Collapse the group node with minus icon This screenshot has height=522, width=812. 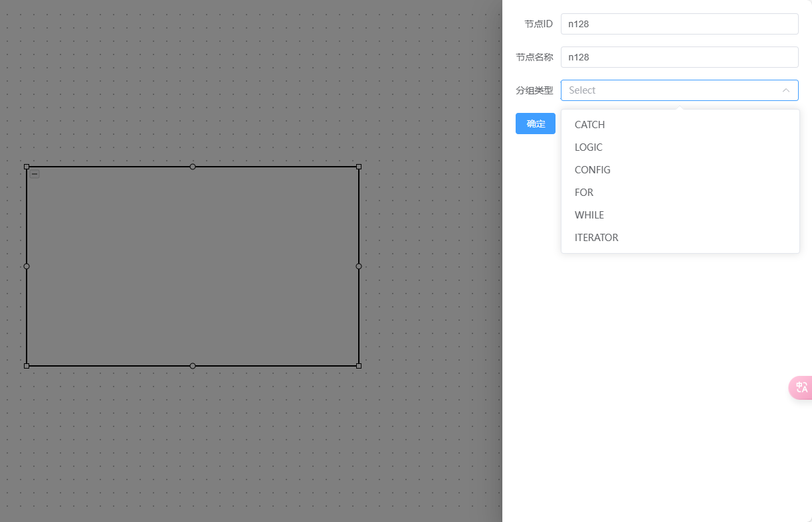pos(35,174)
